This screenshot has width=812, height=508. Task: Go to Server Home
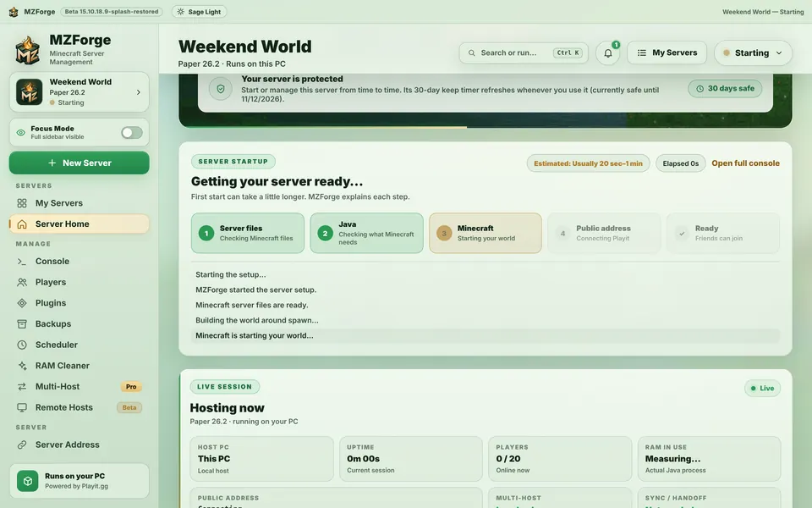coord(80,224)
